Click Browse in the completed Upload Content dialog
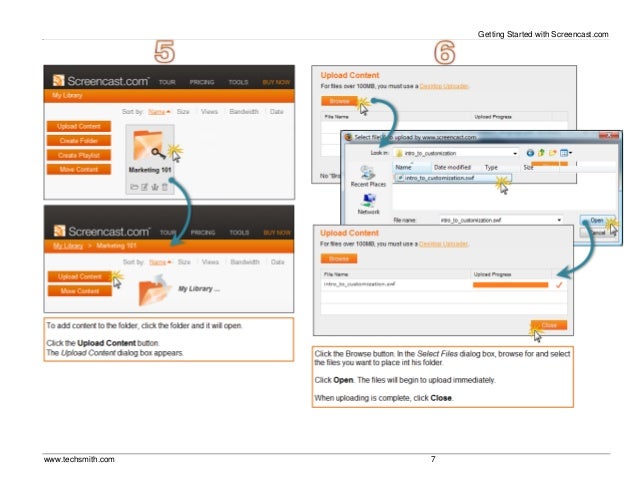638x493 pixels. [x=339, y=259]
